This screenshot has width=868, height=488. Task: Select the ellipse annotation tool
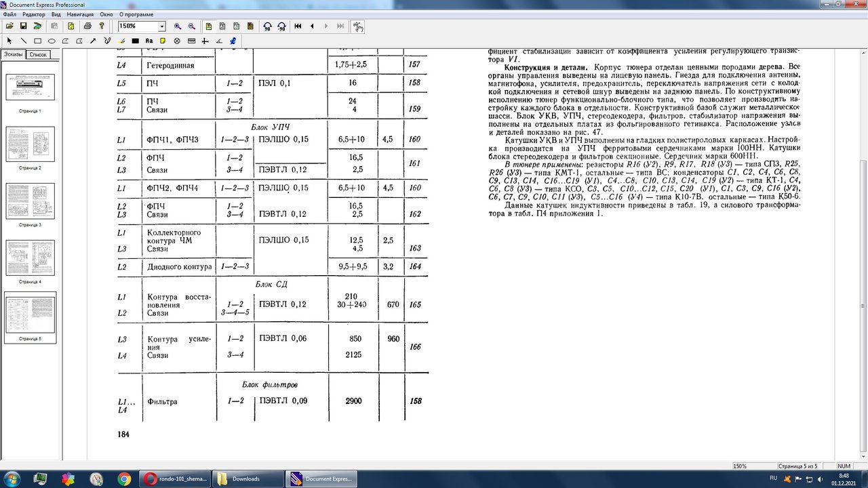52,41
